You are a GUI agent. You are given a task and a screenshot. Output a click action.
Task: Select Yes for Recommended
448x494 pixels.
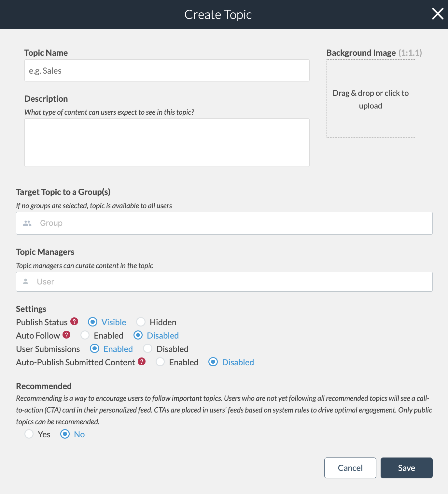[x=29, y=434]
